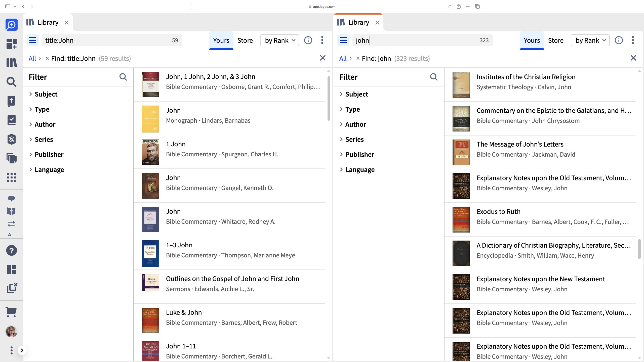Image resolution: width=644 pixels, height=362 pixels.
Task: Click the left results list scrollbar
Action: click(329, 98)
